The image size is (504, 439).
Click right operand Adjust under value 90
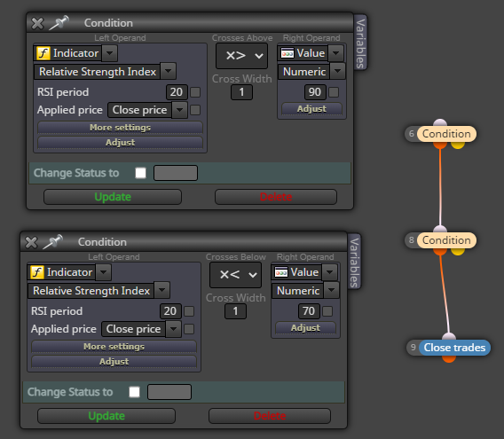coord(311,109)
